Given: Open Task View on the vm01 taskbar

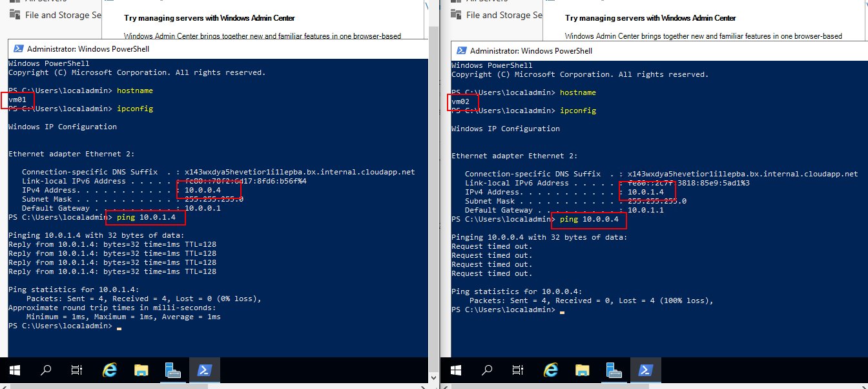Looking at the screenshot, I should coord(77,370).
